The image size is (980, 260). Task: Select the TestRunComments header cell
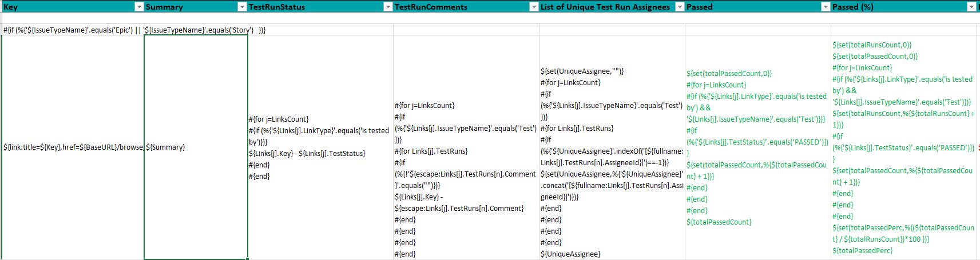coord(466,7)
